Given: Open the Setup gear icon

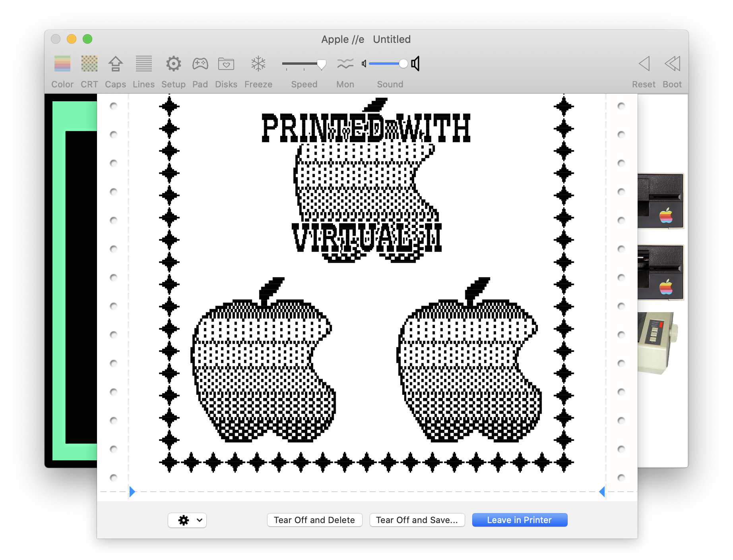Looking at the screenshot, I should tap(173, 64).
